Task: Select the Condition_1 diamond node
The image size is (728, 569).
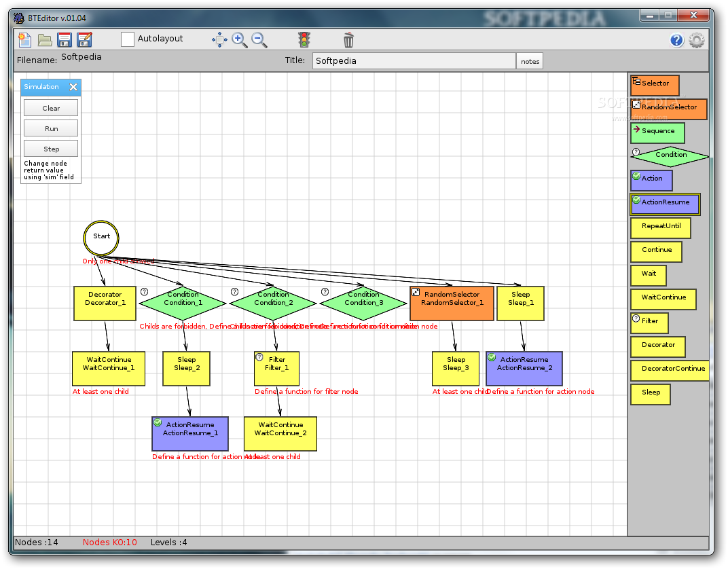Action: pos(183,303)
